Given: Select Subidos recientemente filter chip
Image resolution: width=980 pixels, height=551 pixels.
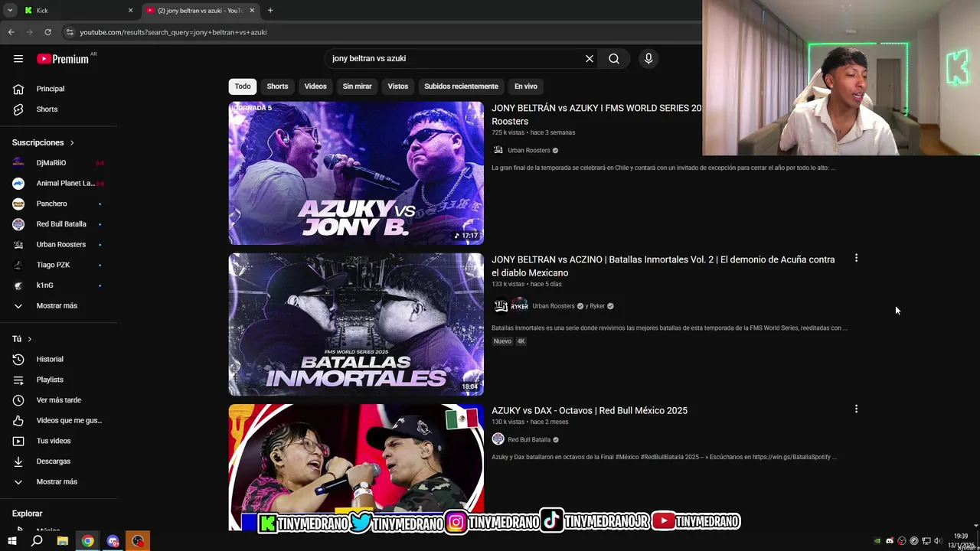Looking at the screenshot, I should coord(461,86).
